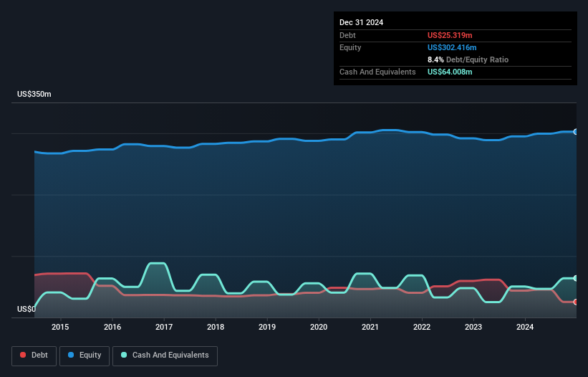Screen dimensions: 588x377
Task: Select the teal Cash endpoint marker
Action: pos(576,278)
